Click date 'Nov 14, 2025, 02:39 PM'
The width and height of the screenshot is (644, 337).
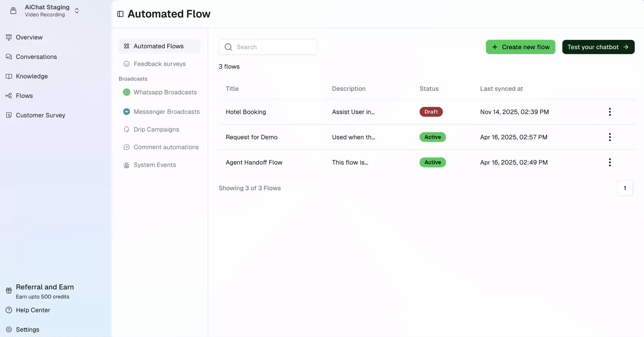514,112
